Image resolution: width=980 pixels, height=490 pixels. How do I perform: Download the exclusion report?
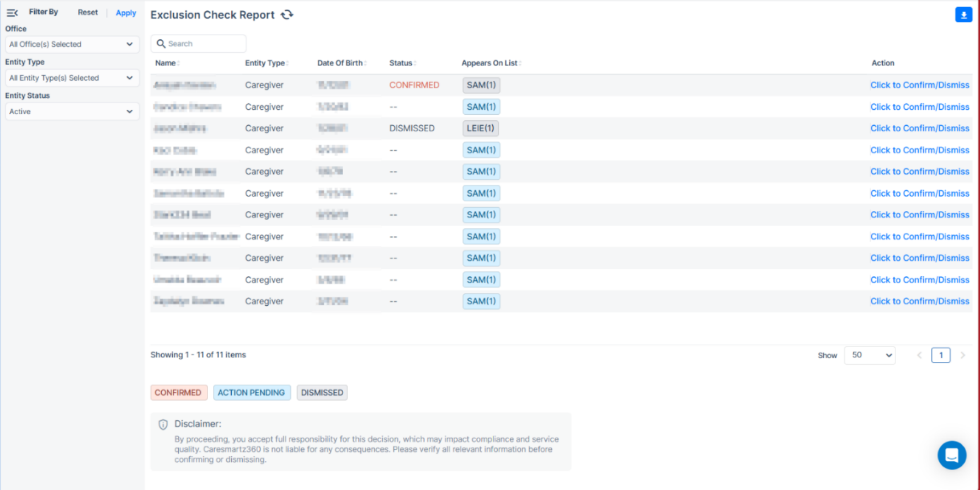pos(963,15)
